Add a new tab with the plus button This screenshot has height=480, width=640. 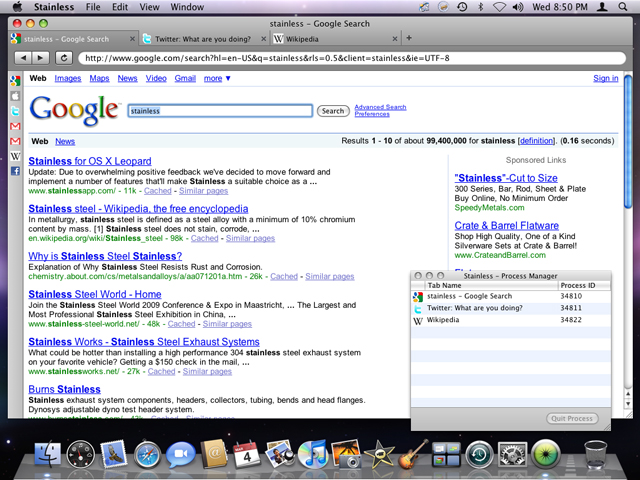pyautogui.click(x=409, y=38)
